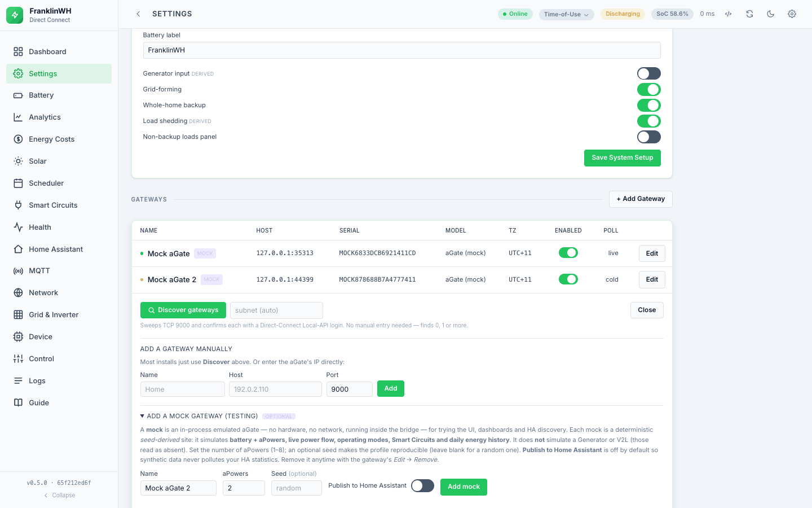Click the SoC 58.6% status badge
Screen dimensions: 812x508
point(672,14)
